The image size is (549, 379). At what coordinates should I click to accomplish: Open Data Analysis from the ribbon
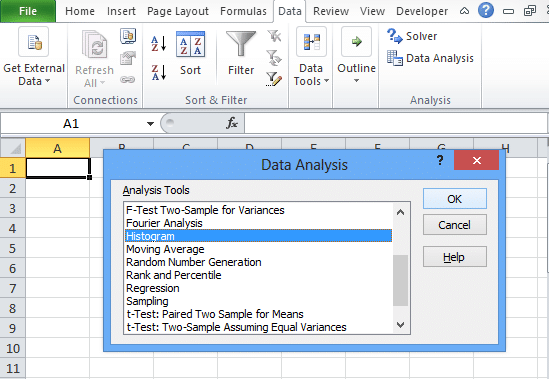pyautogui.click(x=430, y=58)
